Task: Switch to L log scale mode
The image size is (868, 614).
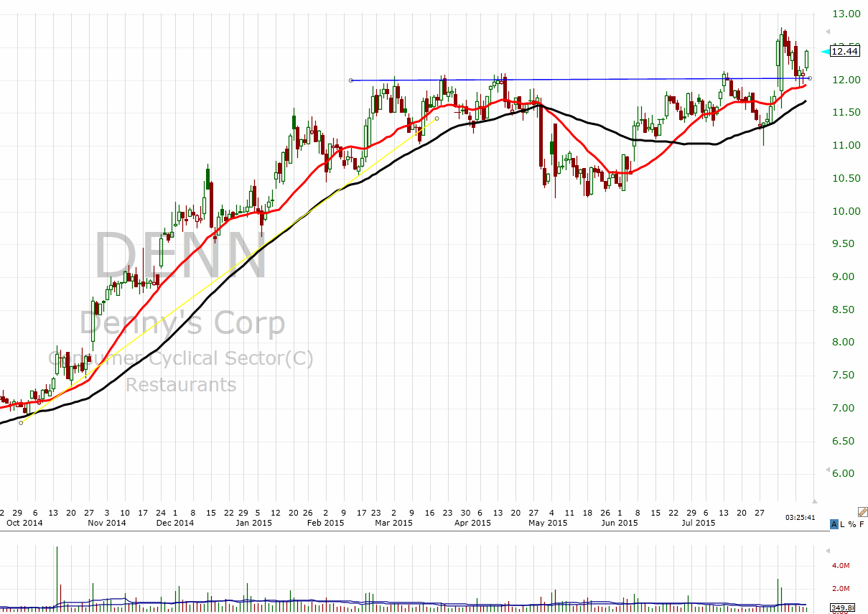Action: coord(842,524)
